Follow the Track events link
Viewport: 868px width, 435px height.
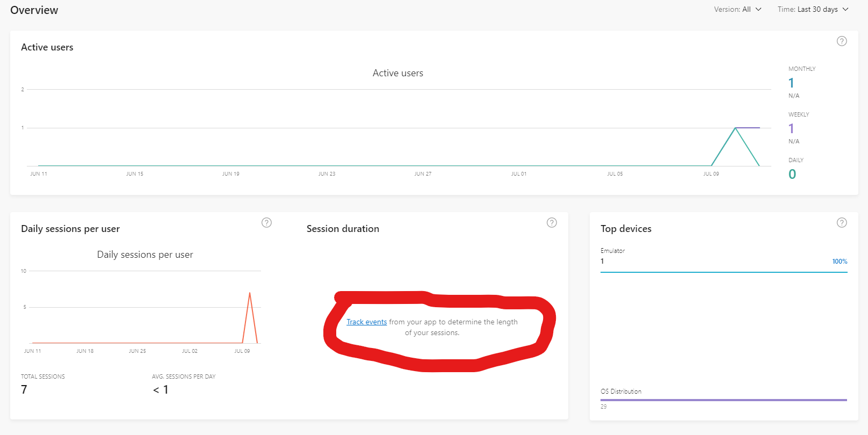(366, 322)
